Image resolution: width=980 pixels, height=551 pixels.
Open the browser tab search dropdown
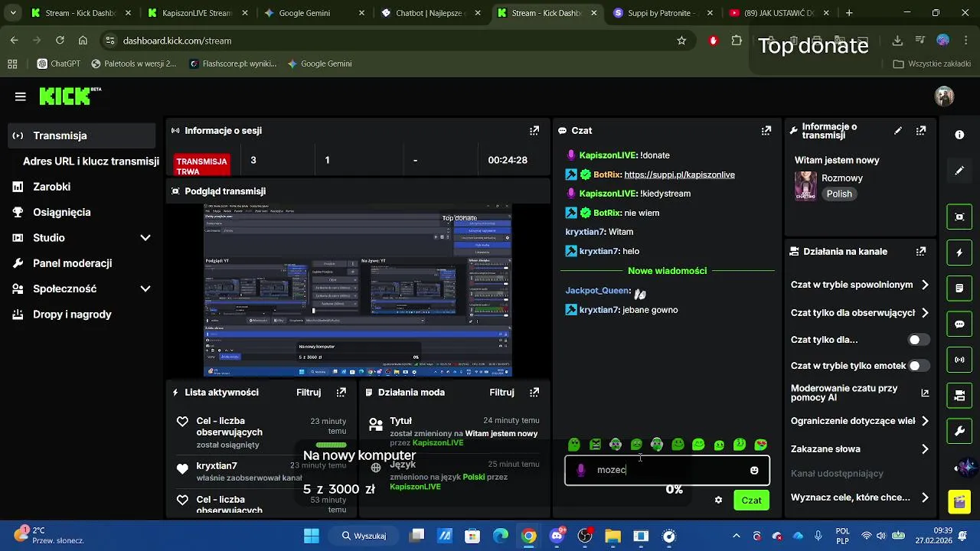(x=13, y=13)
